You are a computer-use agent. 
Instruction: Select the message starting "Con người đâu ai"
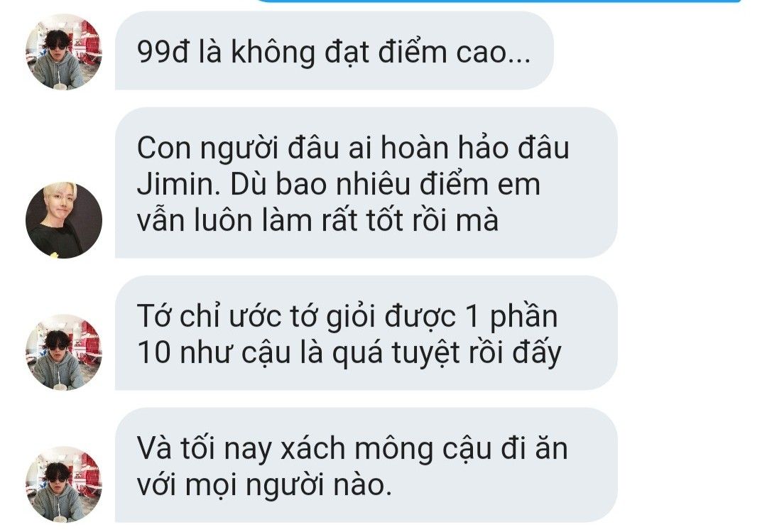click(x=366, y=183)
